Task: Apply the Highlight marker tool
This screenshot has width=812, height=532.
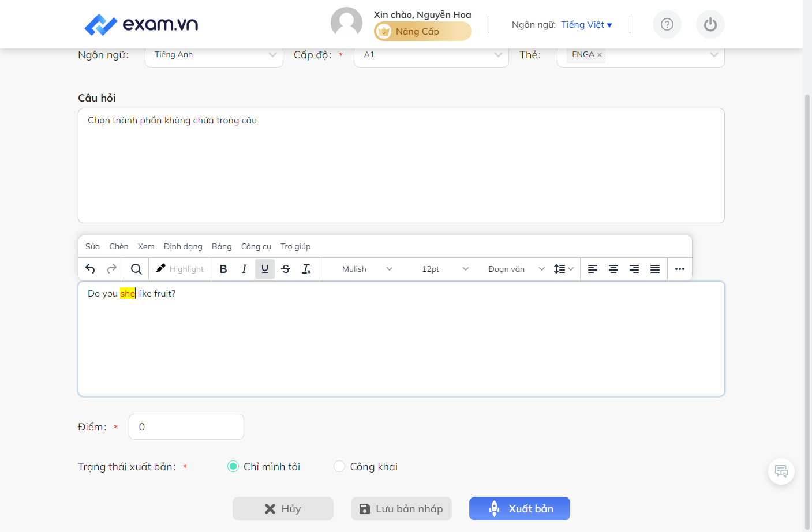Action: point(180,269)
